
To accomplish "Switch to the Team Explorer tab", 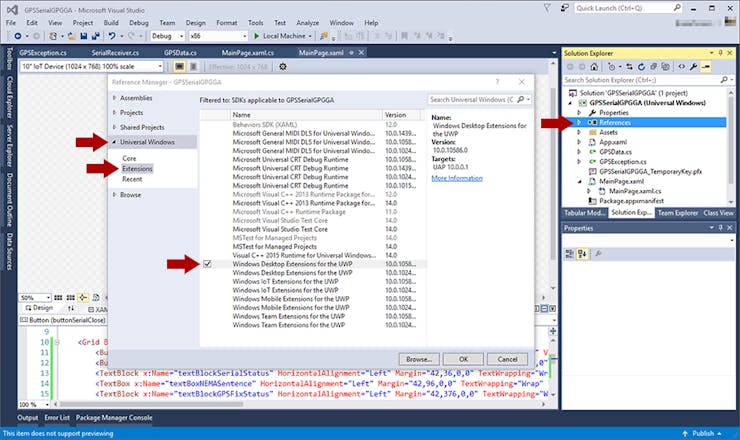I will click(x=677, y=213).
